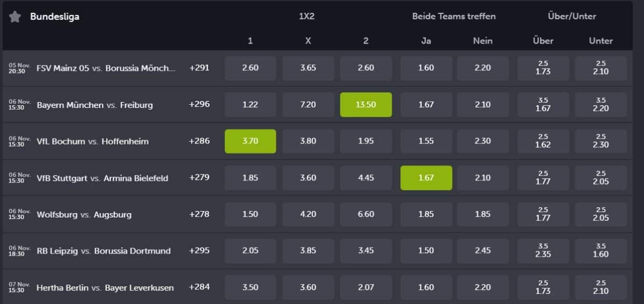Click the Bundesliga league header title

coord(55,17)
